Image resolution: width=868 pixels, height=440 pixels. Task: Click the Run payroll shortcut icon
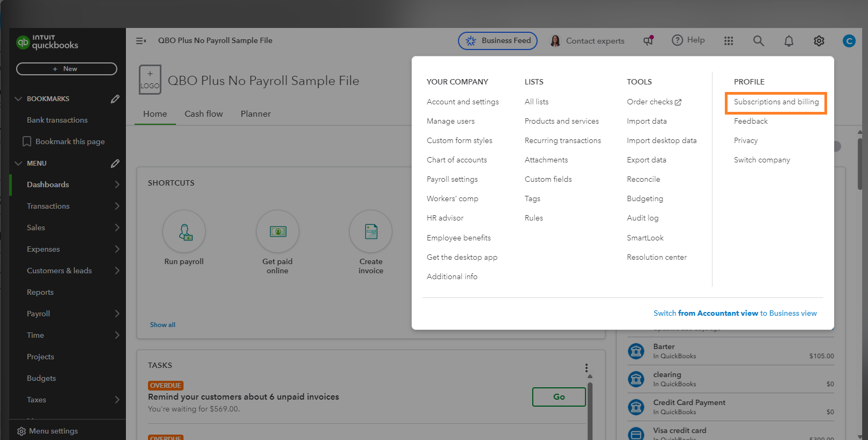click(x=184, y=231)
